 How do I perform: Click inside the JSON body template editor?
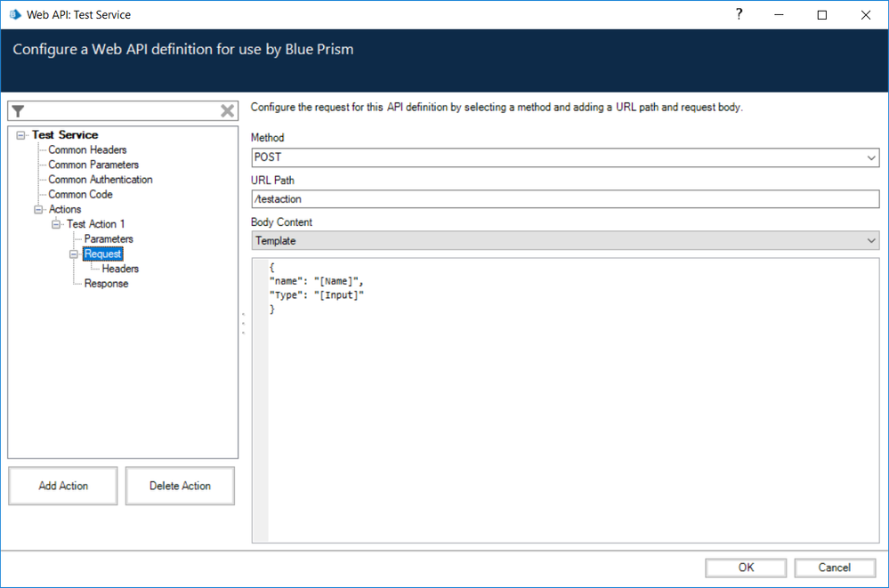pos(570,400)
